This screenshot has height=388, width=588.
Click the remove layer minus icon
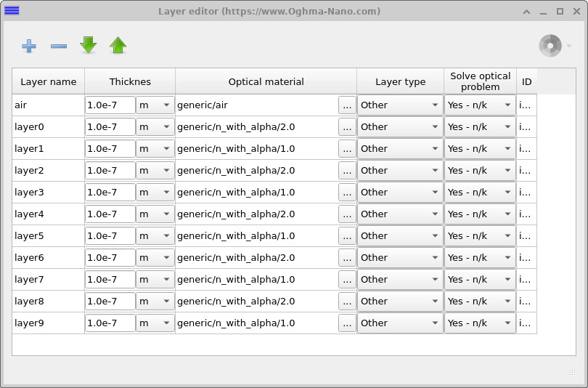coord(59,46)
